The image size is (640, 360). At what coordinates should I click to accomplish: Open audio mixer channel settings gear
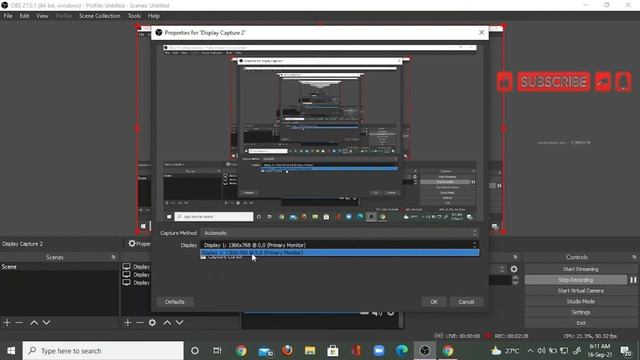click(x=391, y=313)
